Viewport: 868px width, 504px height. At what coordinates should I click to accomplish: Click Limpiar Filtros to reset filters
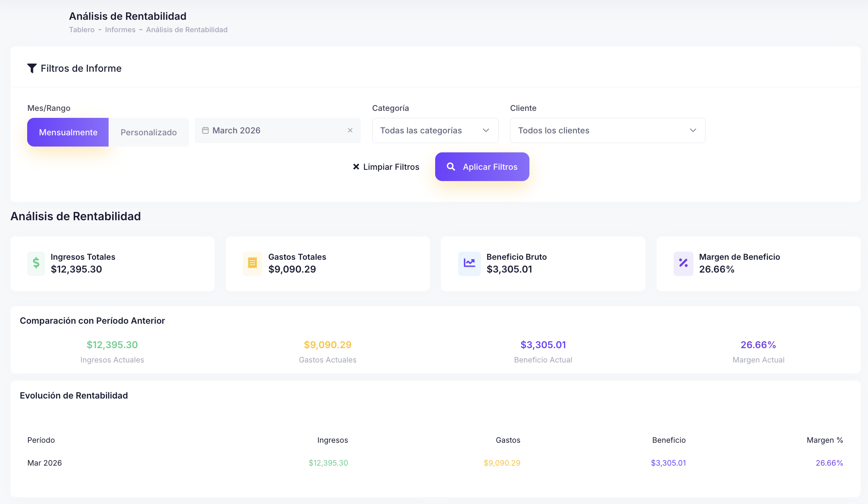391,167
